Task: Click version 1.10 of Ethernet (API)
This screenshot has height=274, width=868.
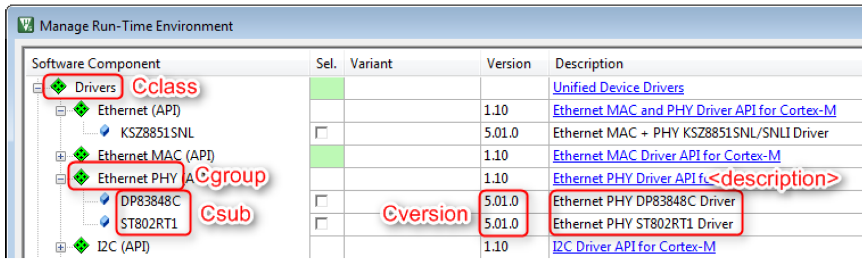Action: coord(496,111)
